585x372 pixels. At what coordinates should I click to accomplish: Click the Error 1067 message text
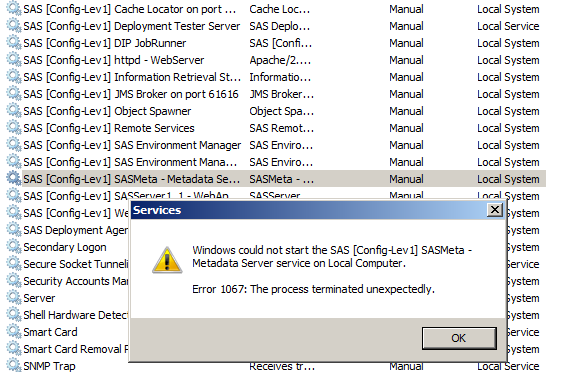pos(313,289)
